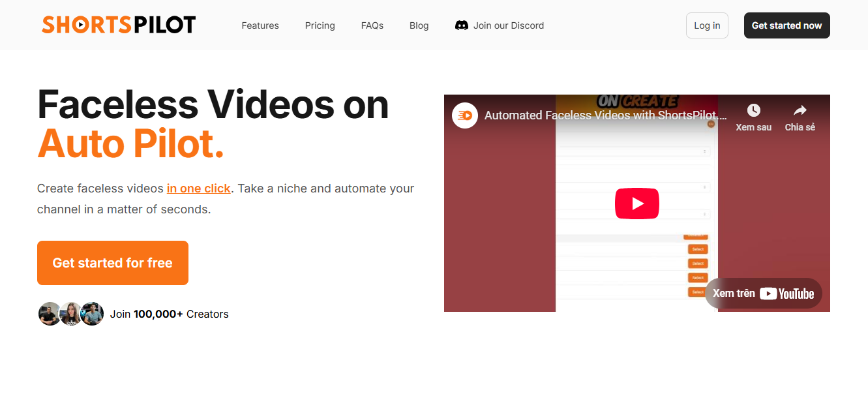868x396 pixels.
Task: Click the Xem trên YouTube button
Action: pyautogui.click(x=763, y=294)
